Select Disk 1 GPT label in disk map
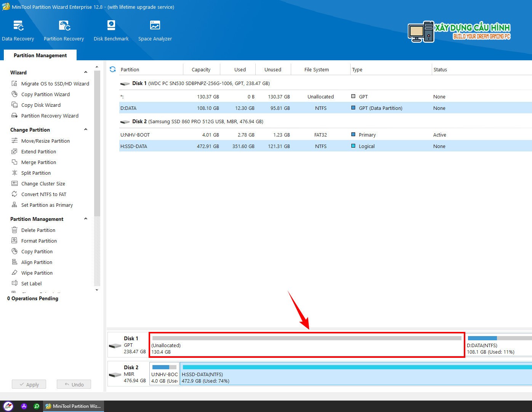 point(128,345)
